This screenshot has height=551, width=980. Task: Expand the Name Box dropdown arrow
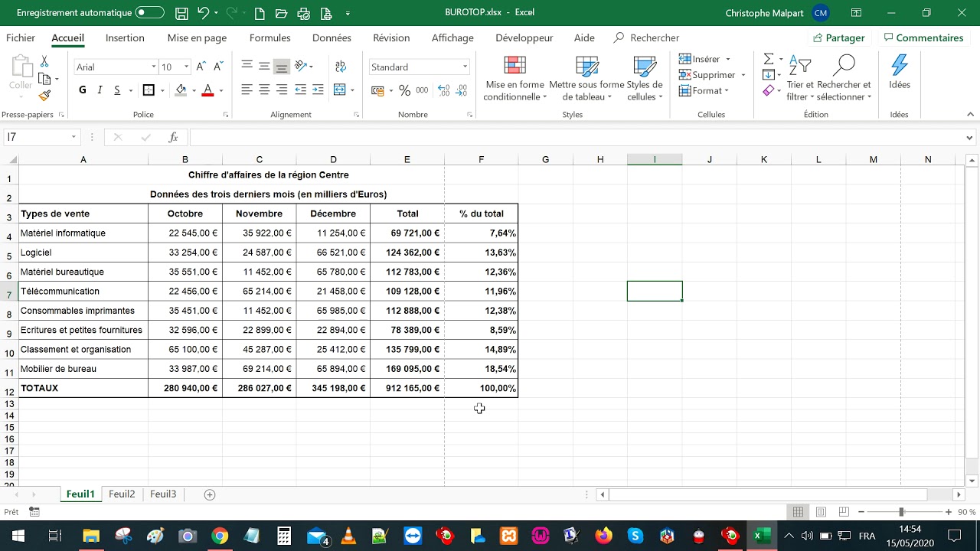(x=74, y=137)
